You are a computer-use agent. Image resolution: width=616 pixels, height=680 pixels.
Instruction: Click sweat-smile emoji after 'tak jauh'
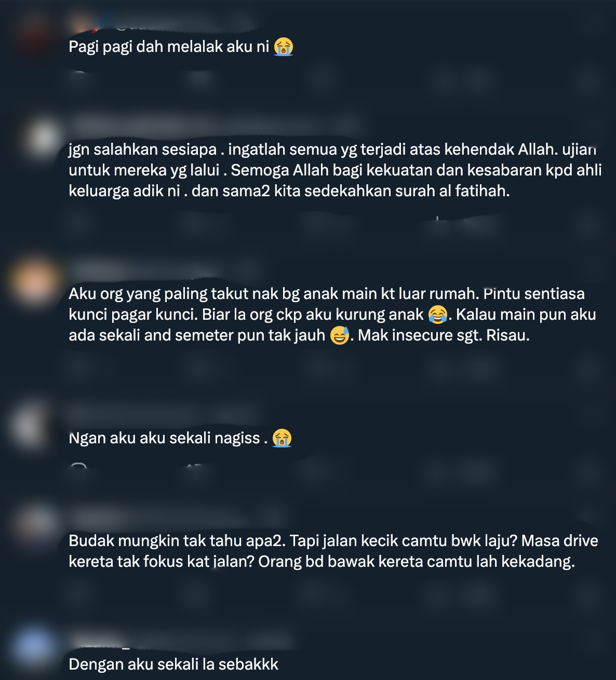(x=340, y=335)
